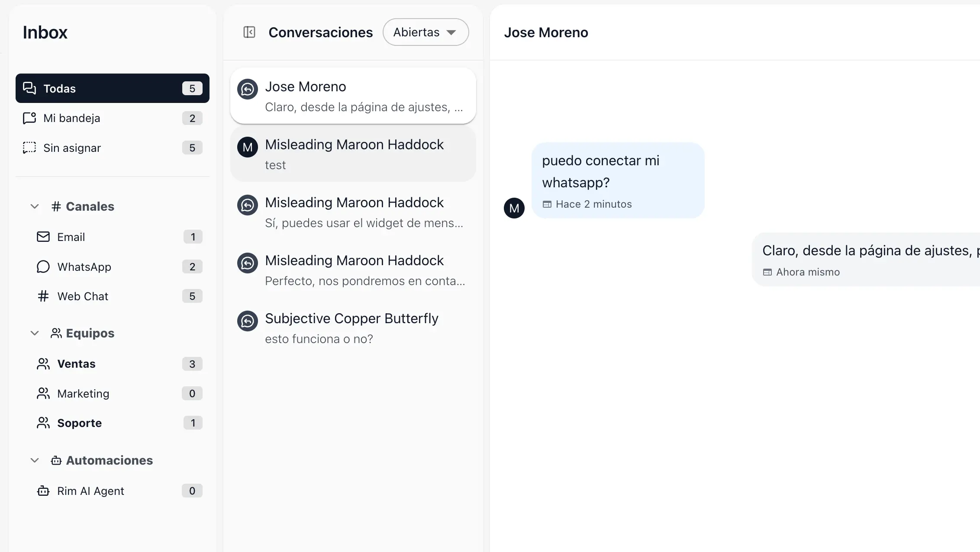Screen dimensions: 980x552
Task: Click the Web Chat hash icon
Action: (x=43, y=296)
